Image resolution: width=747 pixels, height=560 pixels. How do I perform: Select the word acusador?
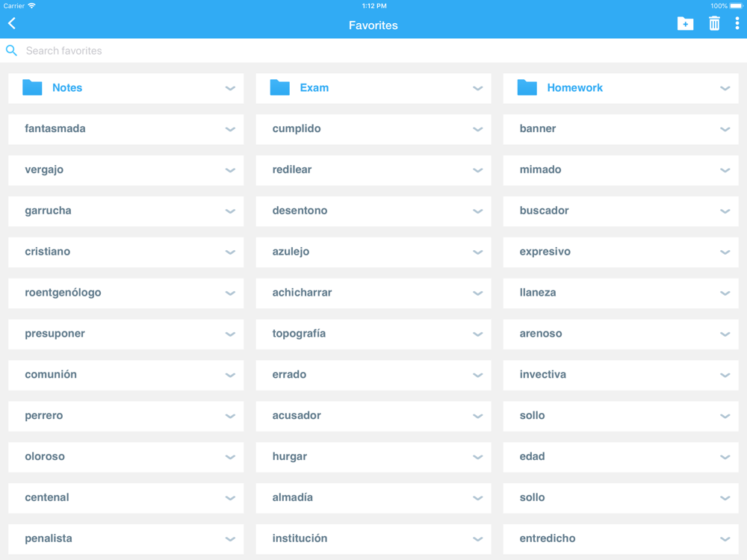coord(297,415)
